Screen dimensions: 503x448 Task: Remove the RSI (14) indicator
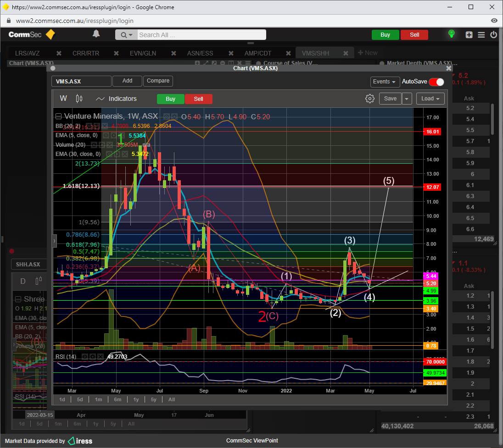click(x=101, y=357)
